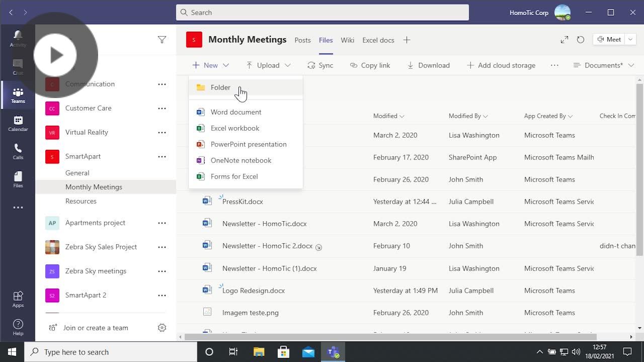644x362 pixels.
Task: Open more options for SmartApart team
Action: tap(162, 156)
